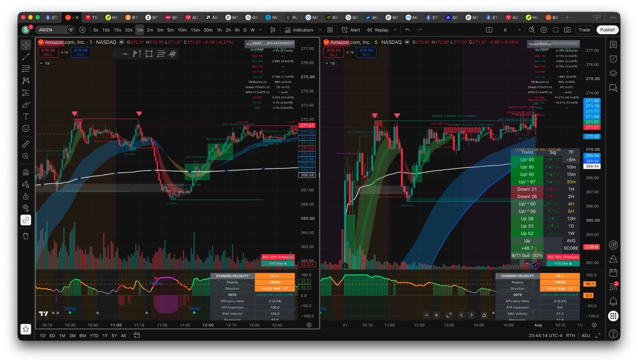This screenshot has width=638, height=364.
Task: Select the trend line drawing tool
Action: [26, 57]
